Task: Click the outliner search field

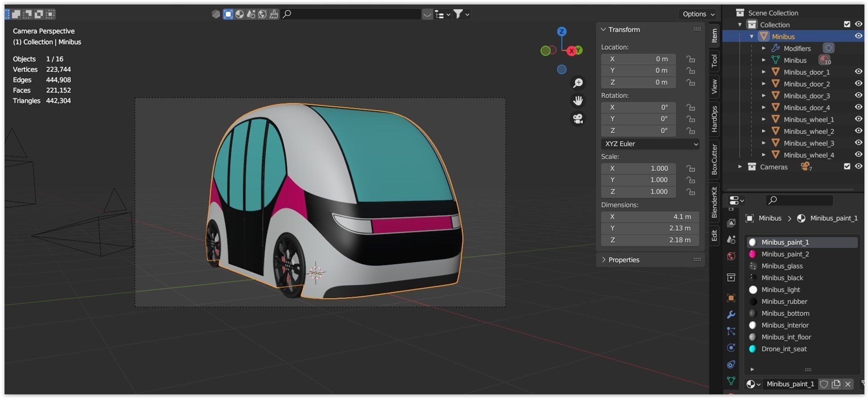Action: tap(351, 14)
